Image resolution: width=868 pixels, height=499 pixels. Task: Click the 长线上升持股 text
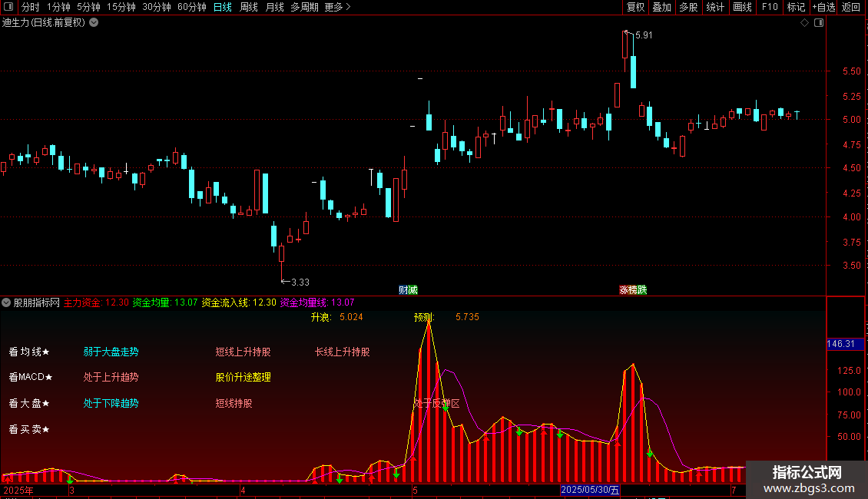click(342, 352)
